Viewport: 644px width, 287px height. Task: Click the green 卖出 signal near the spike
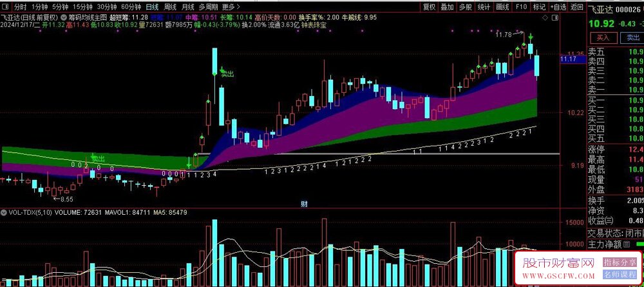227,74
